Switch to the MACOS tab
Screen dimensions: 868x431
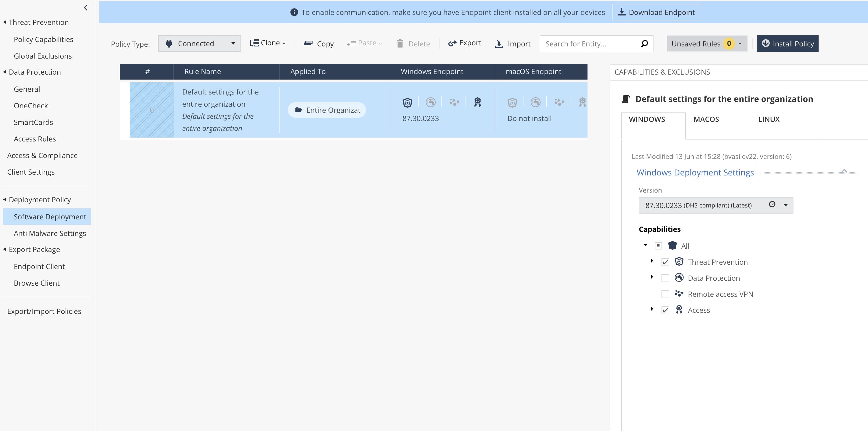[x=706, y=119]
